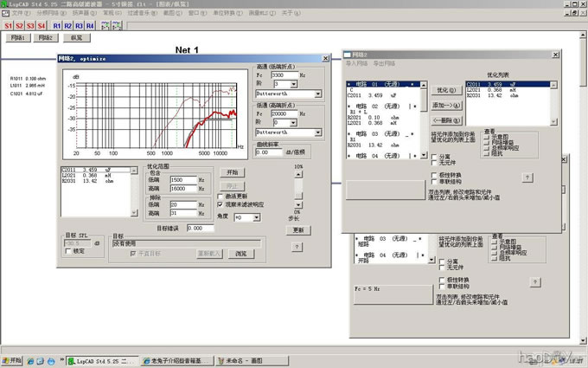Click the R2 toolbar icon
Viewport: 588px width, 368px height.
[x=67, y=26]
